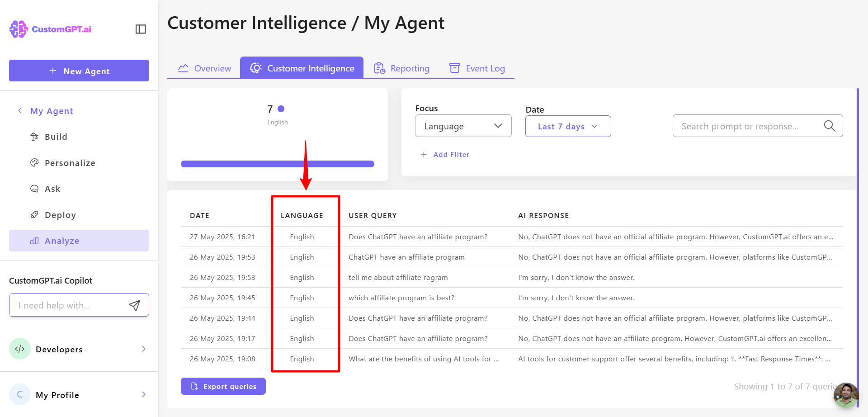The height and width of the screenshot is (417, 868).
Task: Click the LANGUAGE column header
Action: pos(302,215)
